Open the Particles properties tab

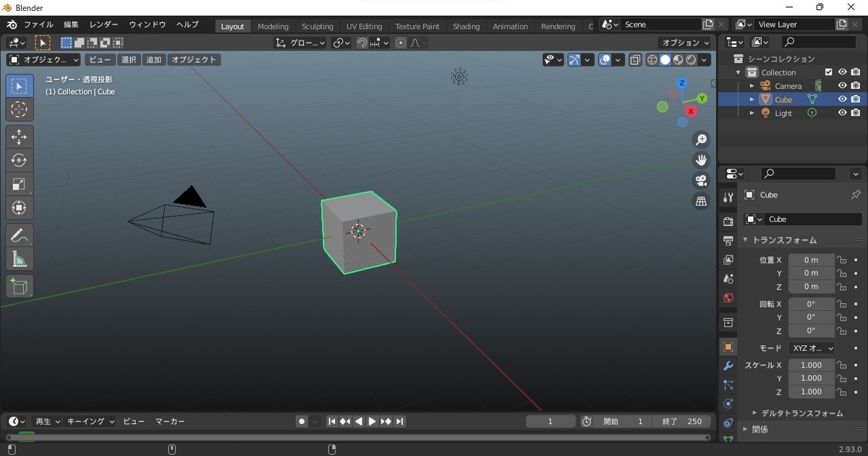728,385
